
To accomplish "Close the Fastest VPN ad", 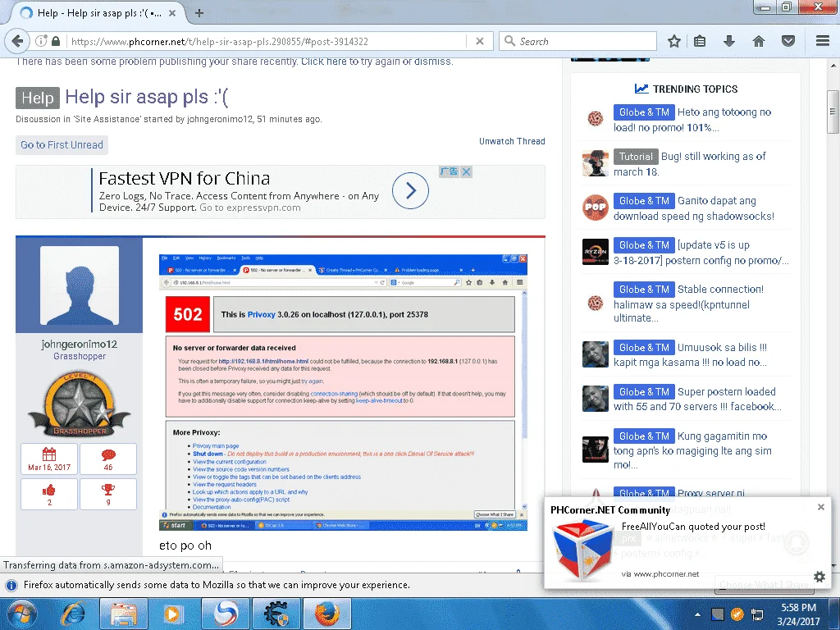I will [x=467, y=171].
